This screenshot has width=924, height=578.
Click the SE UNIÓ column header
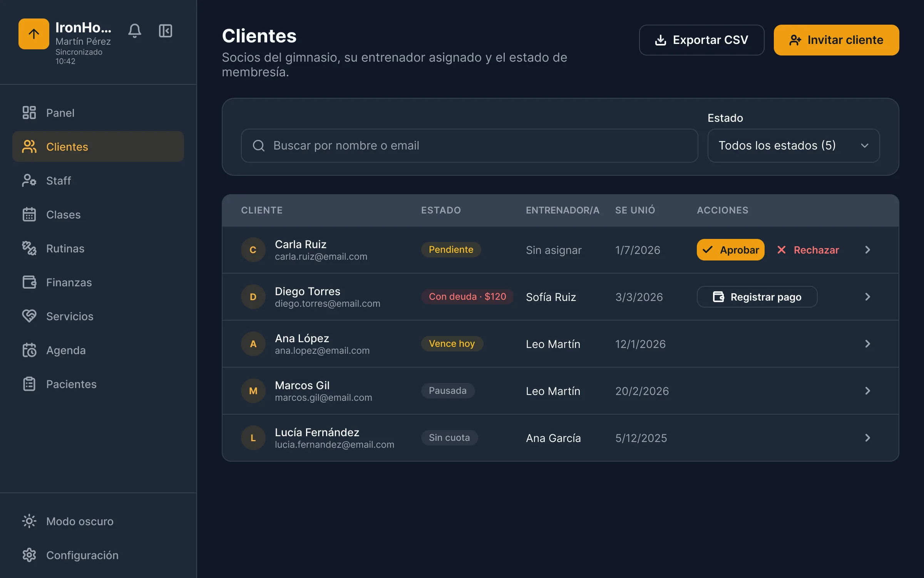(x=635, y=210)
